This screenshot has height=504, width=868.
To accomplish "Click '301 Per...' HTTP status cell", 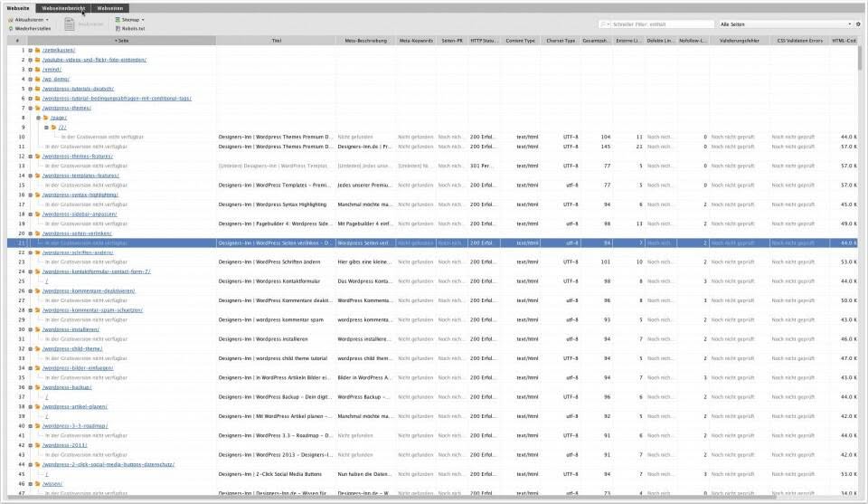I will pos(482,166).
